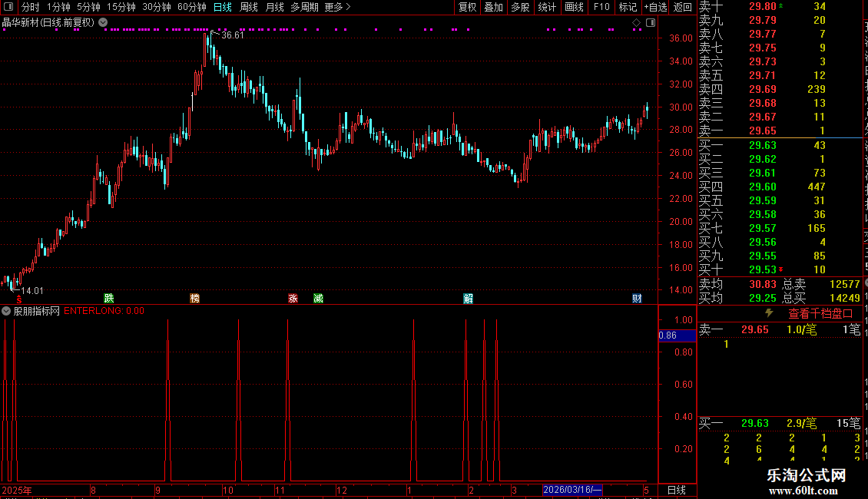Click the 日线 label at axis corner
Viewport: 868px width, 499px height.
(677, 490)
